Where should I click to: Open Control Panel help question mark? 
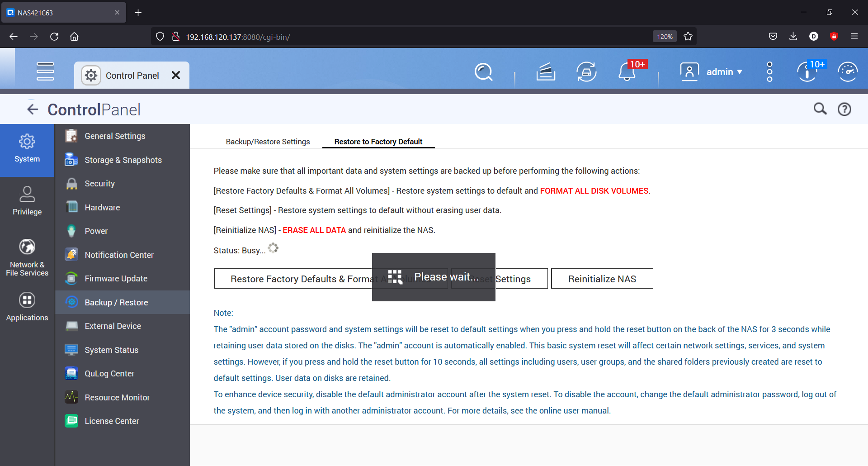[844, 109]
